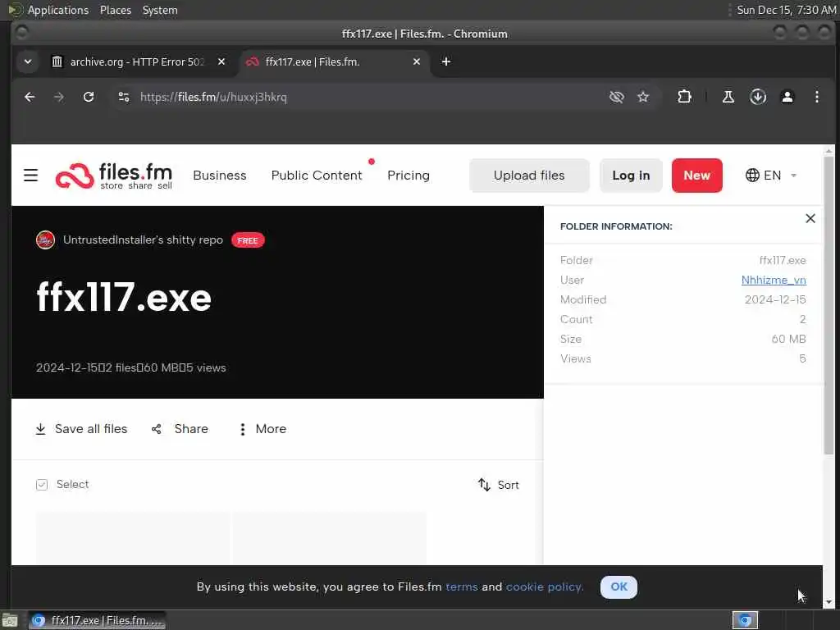Click the clock Sun Dec 15
This screenshot has width=840, height=630.
[x=786, y=10]
